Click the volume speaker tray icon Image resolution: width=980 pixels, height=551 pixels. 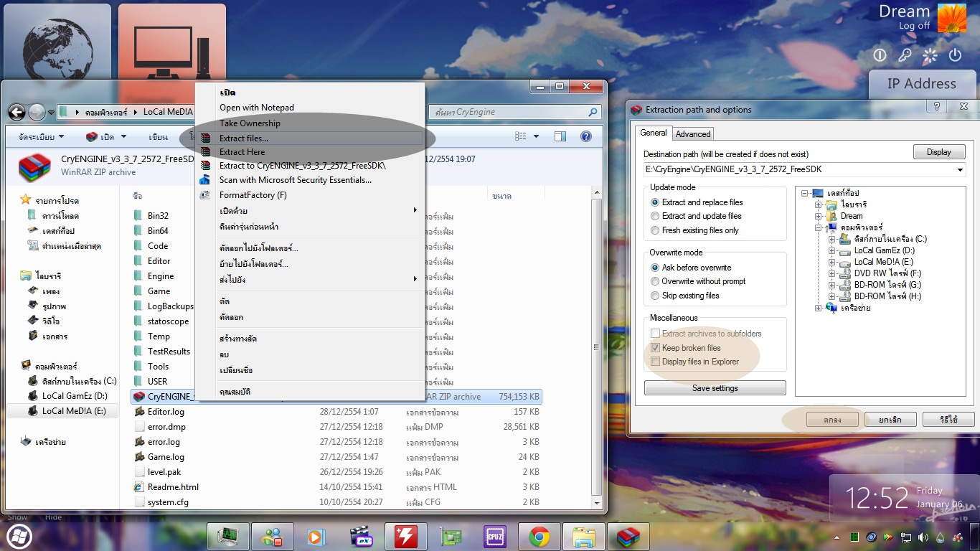point(923,537)
